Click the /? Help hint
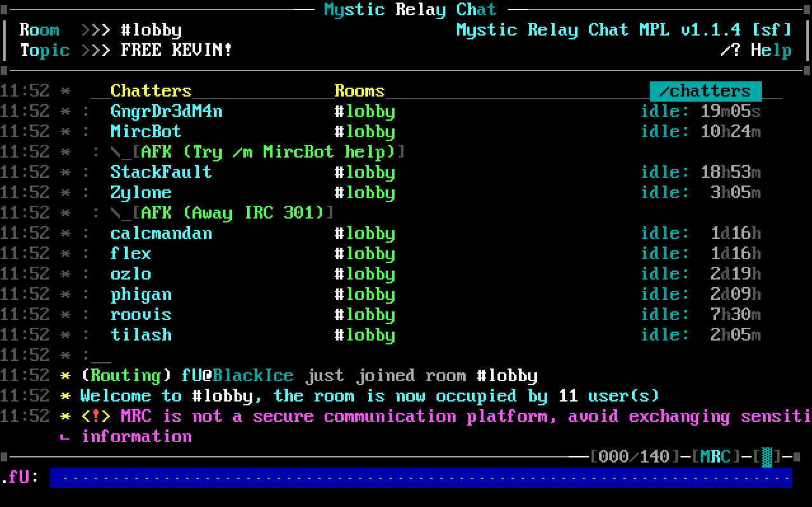Screen dimensions: 812x507 pyautogui.click(x=755, y=50)
